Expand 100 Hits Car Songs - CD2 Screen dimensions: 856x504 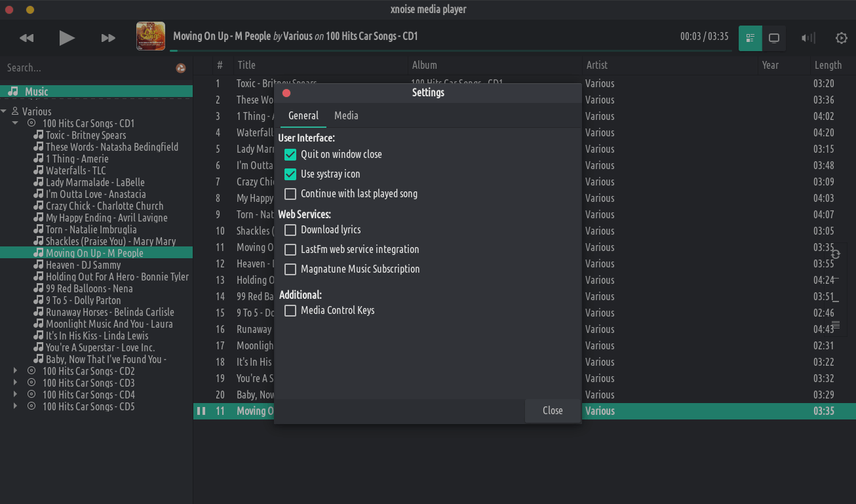point(15,371)
